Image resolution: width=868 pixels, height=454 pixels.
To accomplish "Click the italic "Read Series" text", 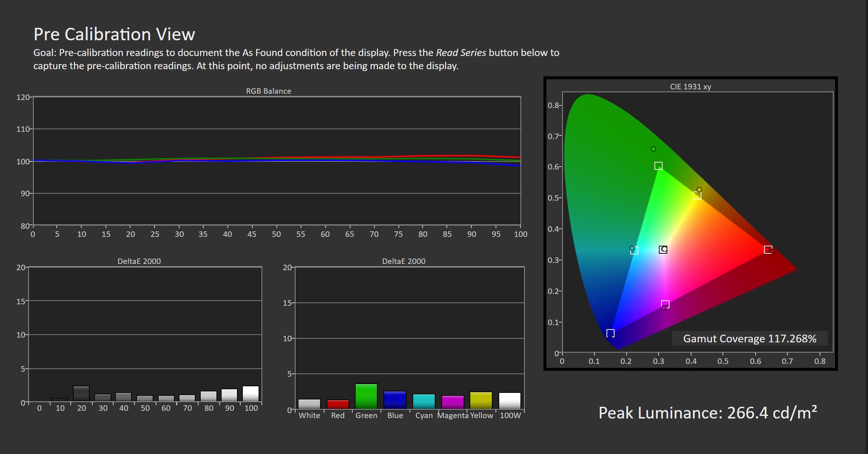I will [x=461, y=53].
